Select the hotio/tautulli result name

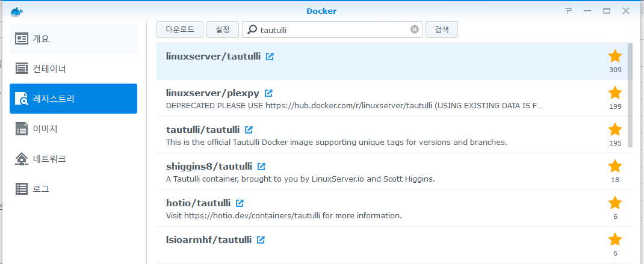tap(199, 203)
